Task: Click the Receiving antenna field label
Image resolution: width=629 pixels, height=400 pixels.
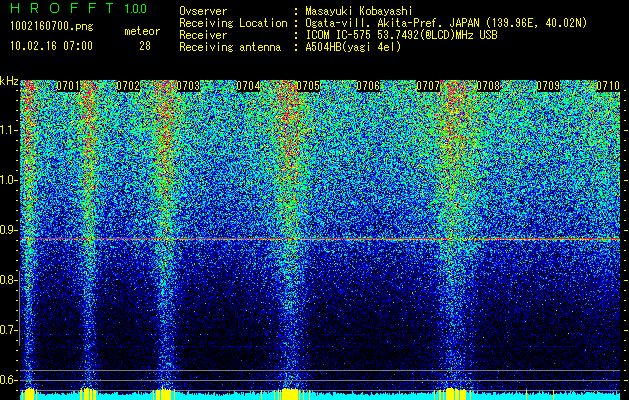Action: click(230, 47)
